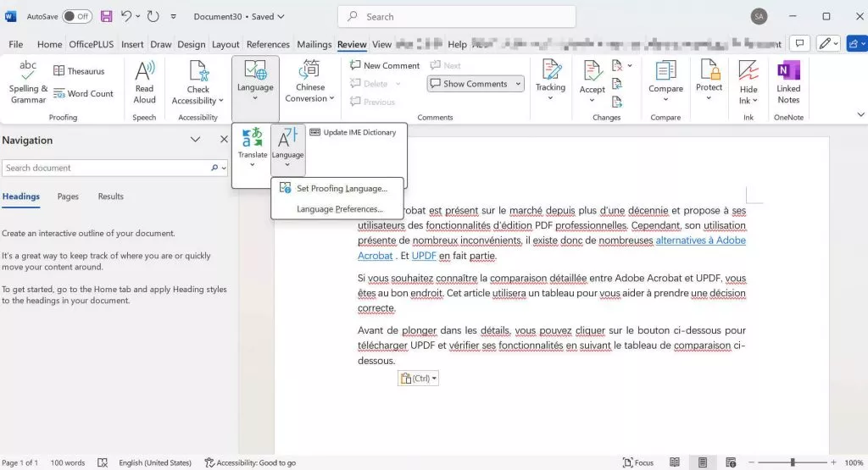Zoom out with the minus button
The width and height of the screenshot is (868, 470).
pyautogui.click(x=751, y=462)
